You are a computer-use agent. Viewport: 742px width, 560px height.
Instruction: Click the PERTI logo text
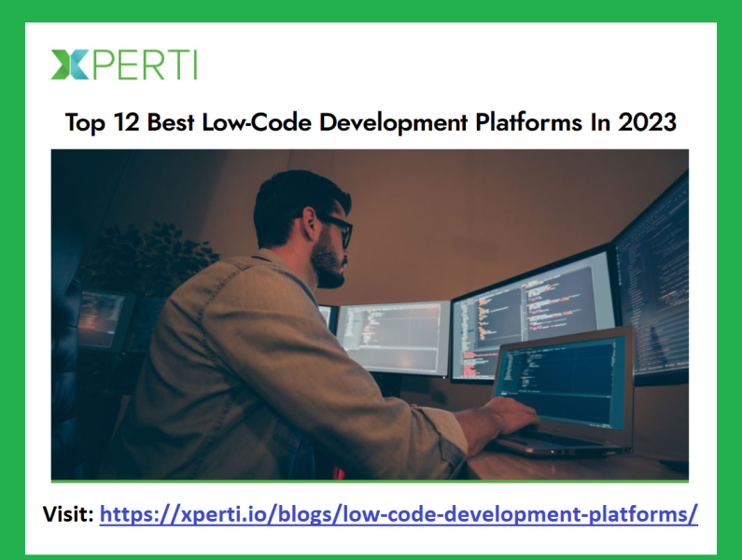point(143,63)
